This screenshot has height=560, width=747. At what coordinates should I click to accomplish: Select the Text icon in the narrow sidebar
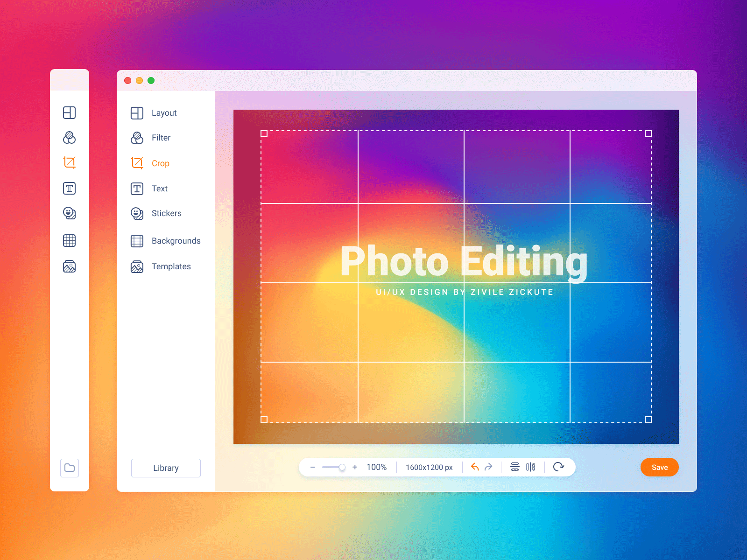[69, 188]
